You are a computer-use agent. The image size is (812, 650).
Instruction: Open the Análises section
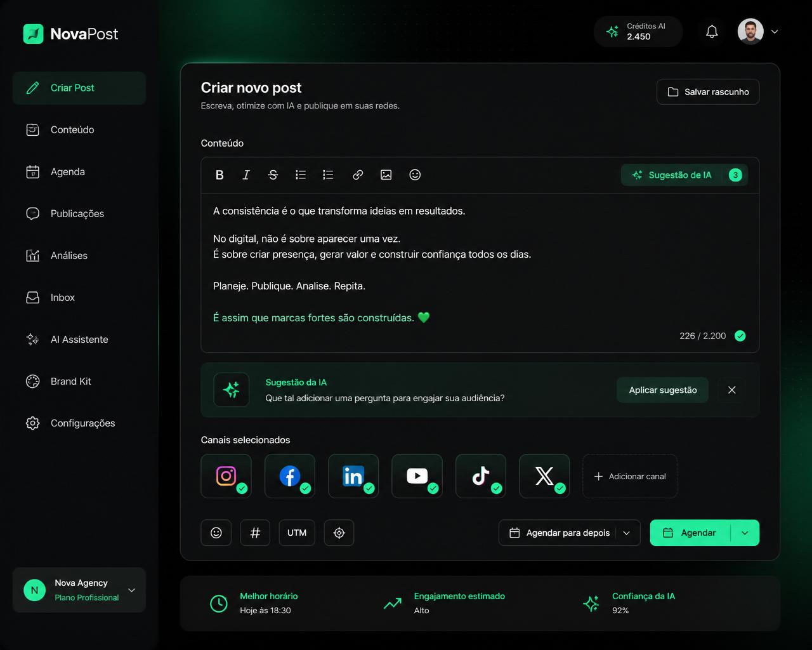click(79, 255)
